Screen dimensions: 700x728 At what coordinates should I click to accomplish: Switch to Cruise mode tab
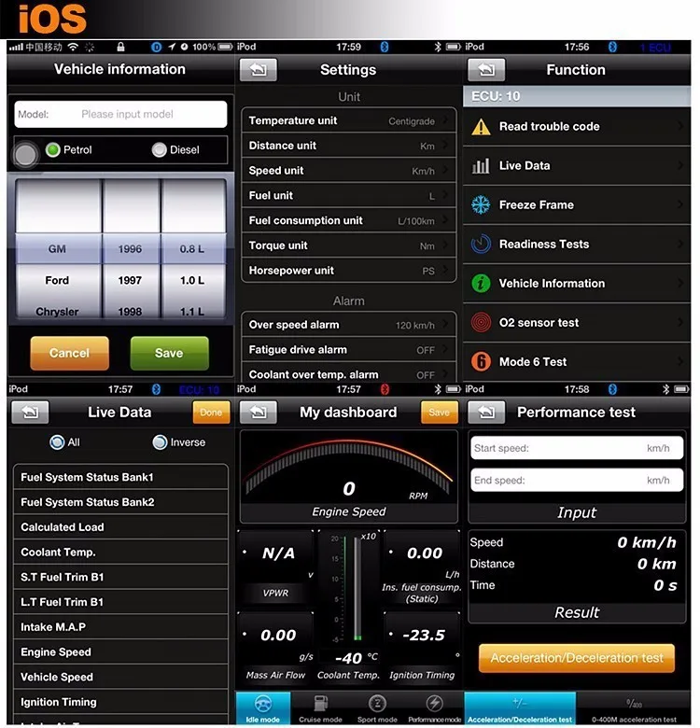320,709
